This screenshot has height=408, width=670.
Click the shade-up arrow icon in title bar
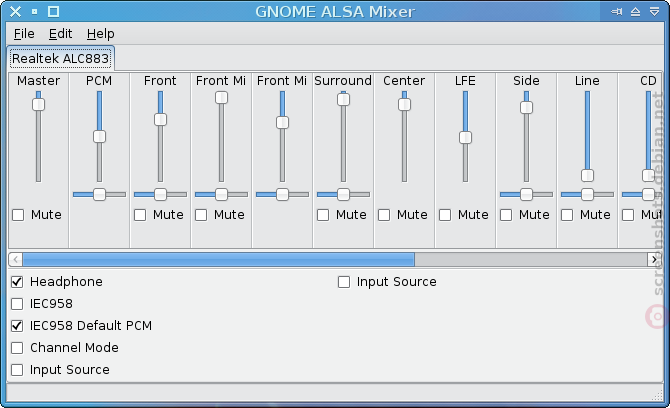[x=635, y=12]
